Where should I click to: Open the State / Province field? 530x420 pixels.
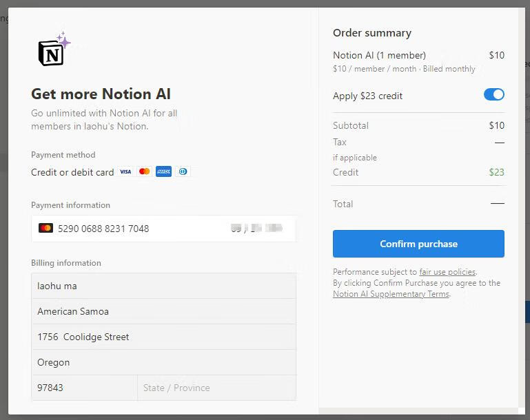[216, 388]
